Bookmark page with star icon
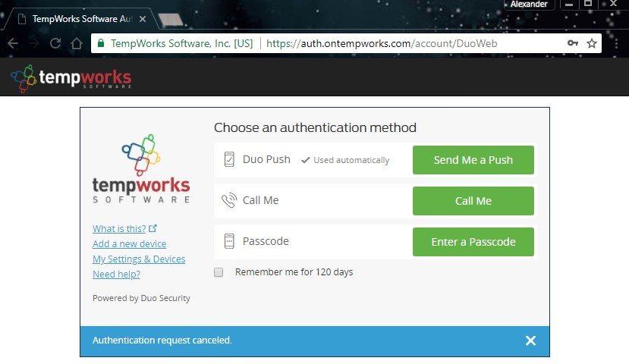Image resolution: width=629 pixels, height=364 pixels. 592,43
